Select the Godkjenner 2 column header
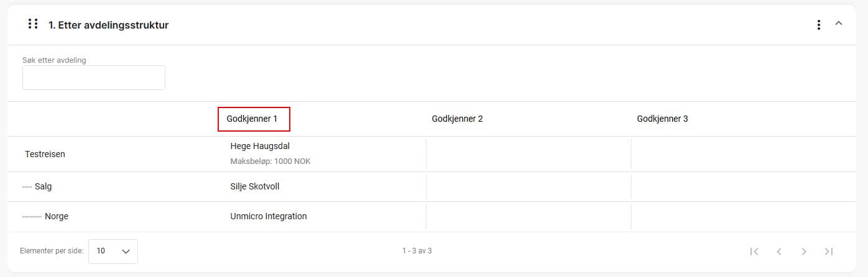868x277 pixels. (x=457, y=119)
